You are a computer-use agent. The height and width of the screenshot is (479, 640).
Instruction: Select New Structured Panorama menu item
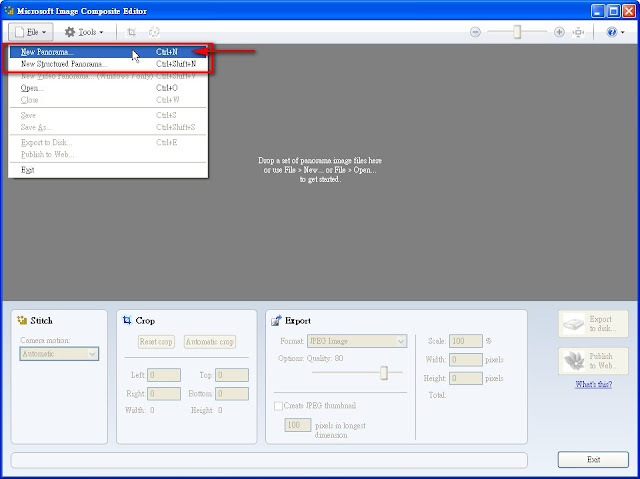click(108, 64)
